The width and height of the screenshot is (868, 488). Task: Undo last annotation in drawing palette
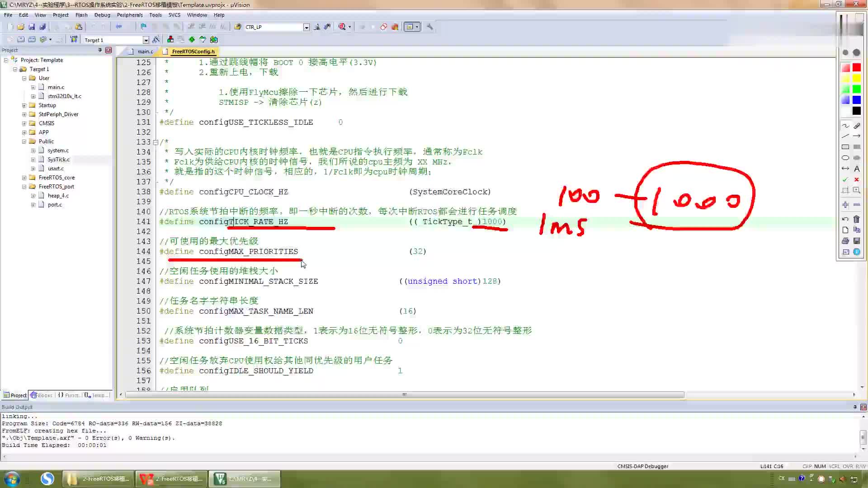click(x=845, y=219)
